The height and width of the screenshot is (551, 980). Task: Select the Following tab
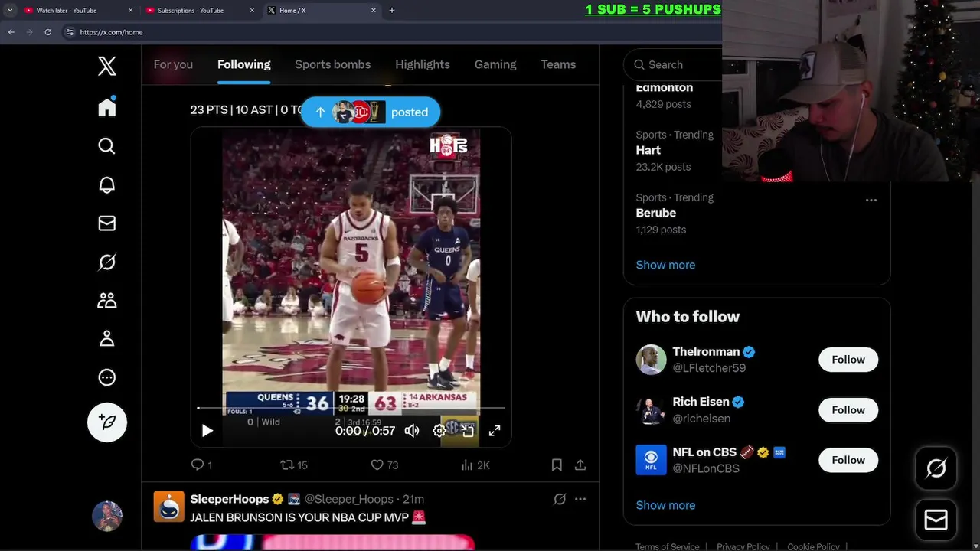tap(243, 64)
